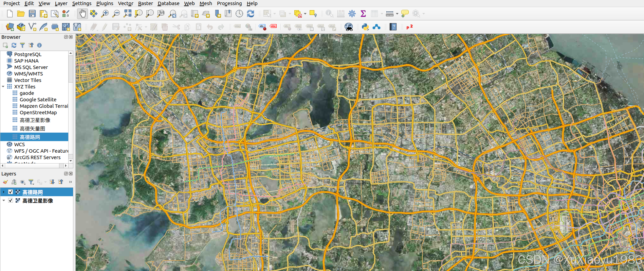The height and width of the screenshot is (271, 644).
Task: Select WMS/WMTS in browser tree
Action: [x=29, y=74]
